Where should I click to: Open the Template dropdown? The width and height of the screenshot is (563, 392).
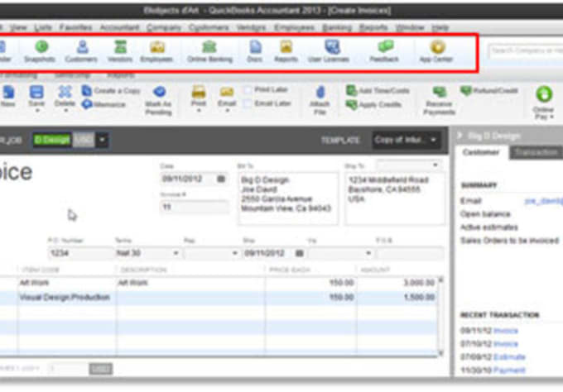click(406, 140)
